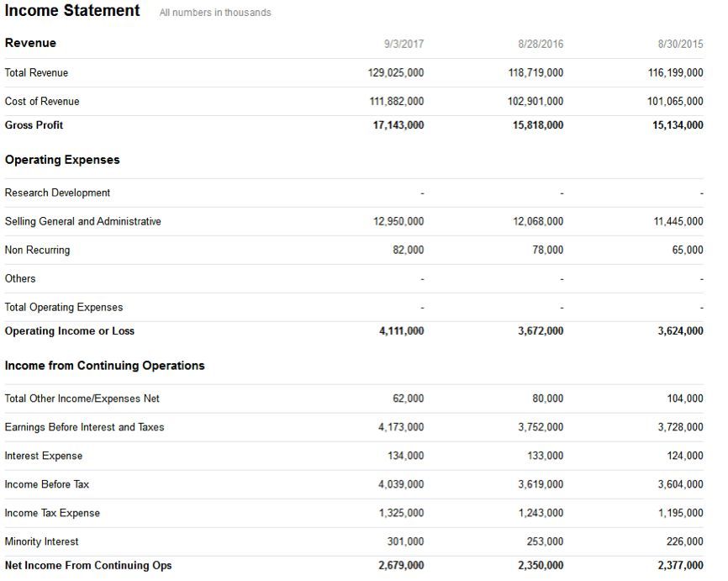Select the 8/30/2015 column header

point(680,44)
